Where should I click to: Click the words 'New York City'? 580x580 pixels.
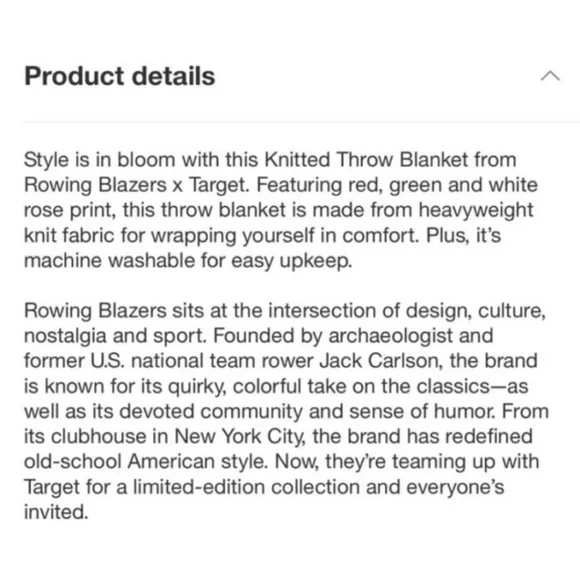[x=240, y=436]
